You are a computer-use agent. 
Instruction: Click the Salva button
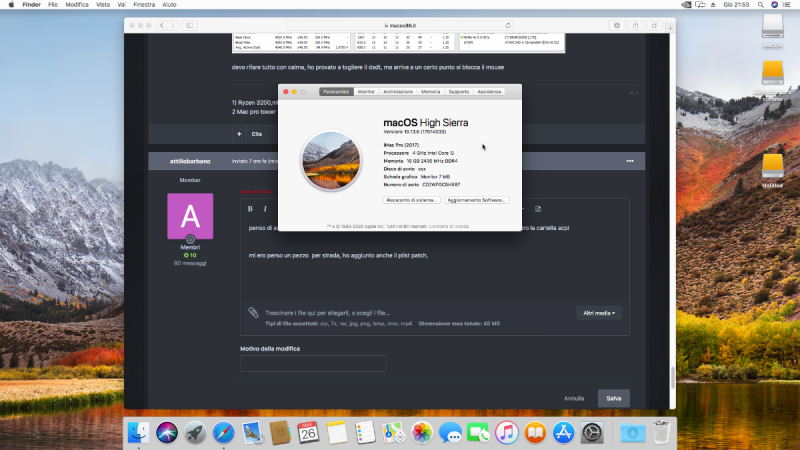pos(614,398)
